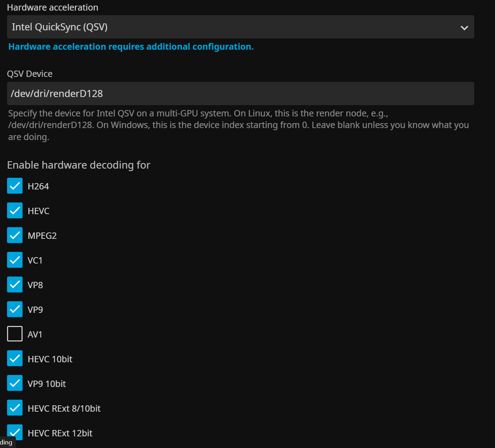Uncheck the H264 hardware decoding checkbox
495x448 pixels.
click(15, 186)
